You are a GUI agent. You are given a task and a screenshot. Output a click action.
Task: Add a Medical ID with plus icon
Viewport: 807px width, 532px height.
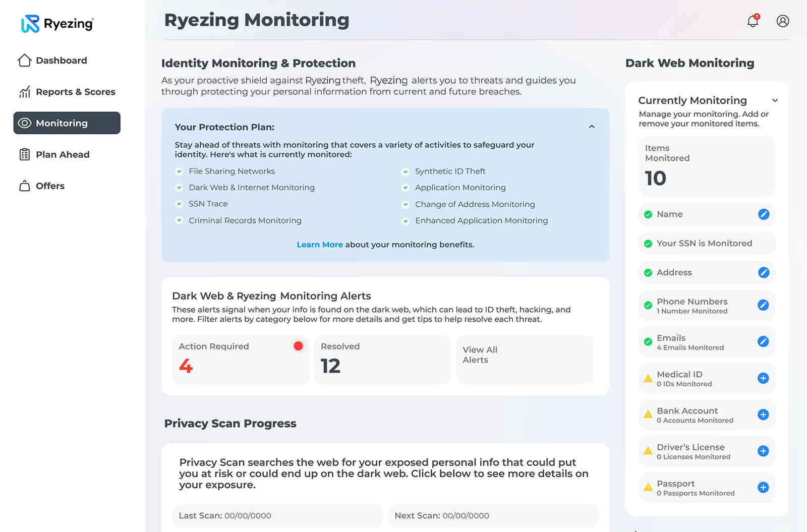click(x=763, y=378)
